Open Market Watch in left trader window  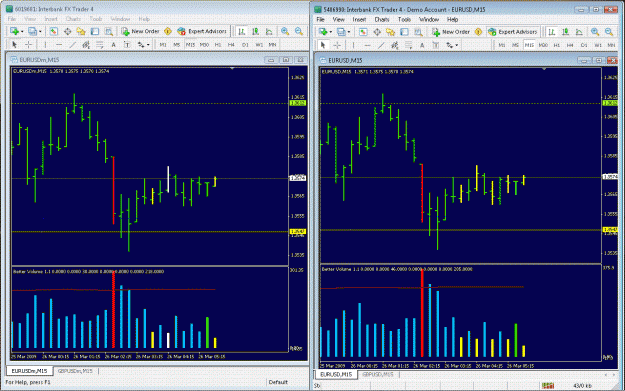pyautogui.click(x=53, y=31)
